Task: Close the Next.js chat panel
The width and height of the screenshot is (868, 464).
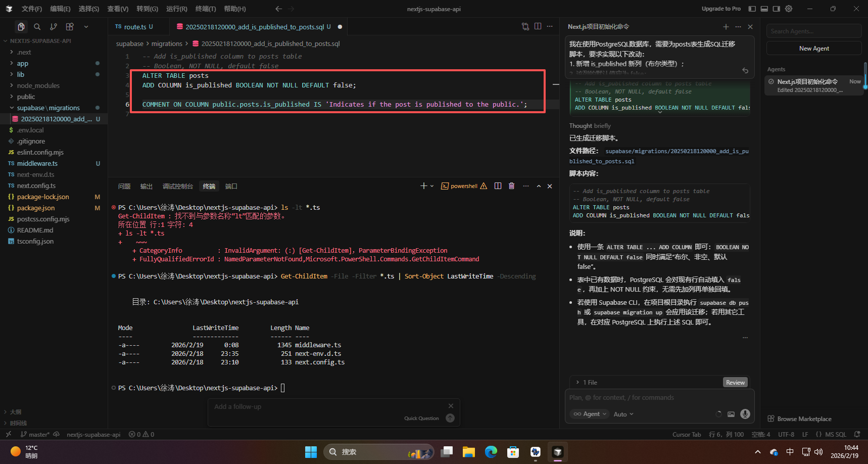Action: point(750,27)
